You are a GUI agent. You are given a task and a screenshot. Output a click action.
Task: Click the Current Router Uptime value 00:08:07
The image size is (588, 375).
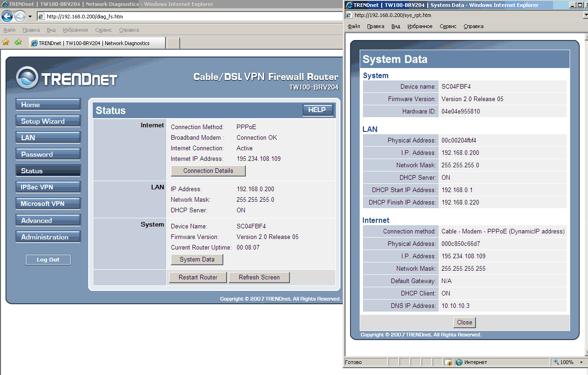click(x=248, y=248)
